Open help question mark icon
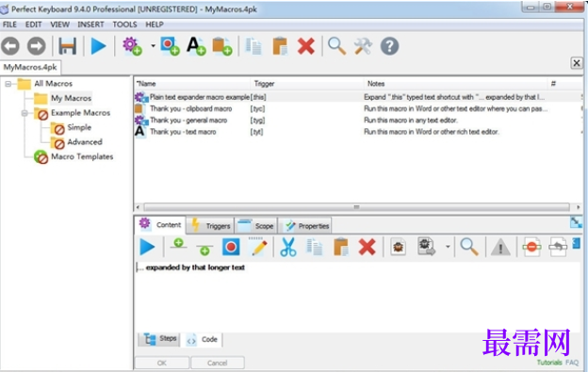Image resolution: width=588 pixels, height=372 pixels. click(x=389, y=46)
